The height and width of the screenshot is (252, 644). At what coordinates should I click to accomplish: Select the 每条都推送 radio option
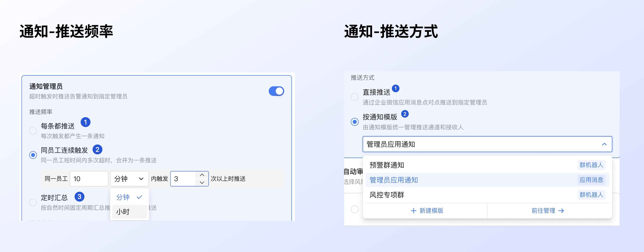click(33, 131)
